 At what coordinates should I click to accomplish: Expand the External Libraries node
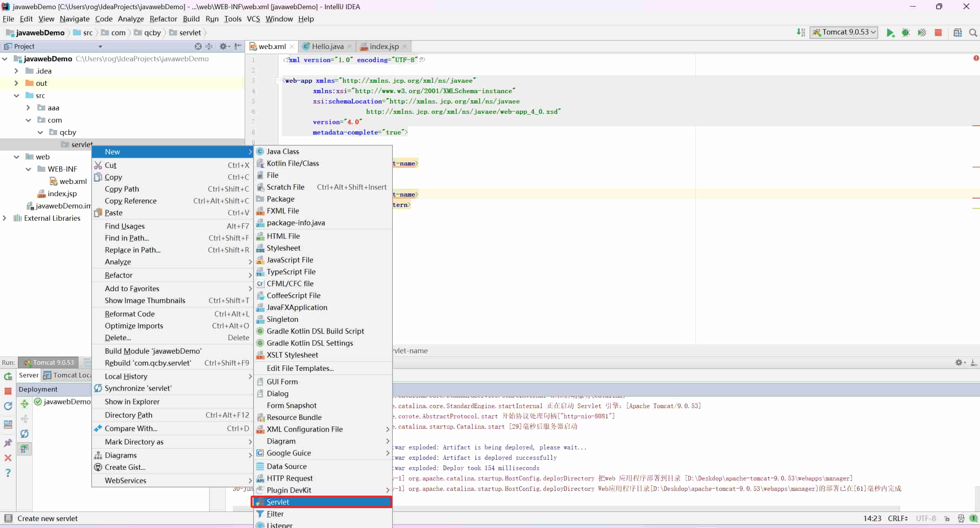[x=5, y=218]
